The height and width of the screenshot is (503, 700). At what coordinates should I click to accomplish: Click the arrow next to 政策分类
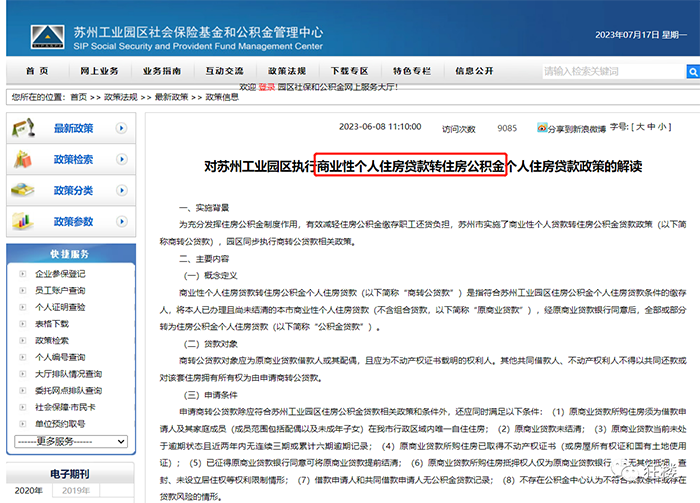coord(121,191)
